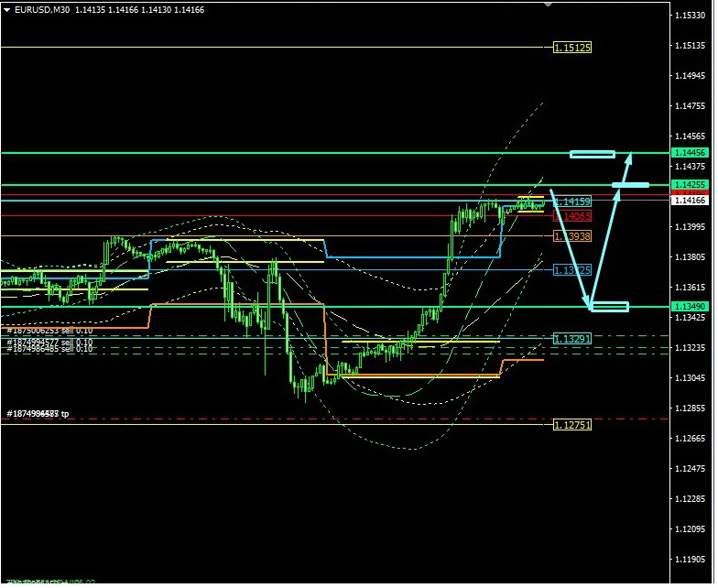Click the white current price 1.14166 tag

pos(688,200)
